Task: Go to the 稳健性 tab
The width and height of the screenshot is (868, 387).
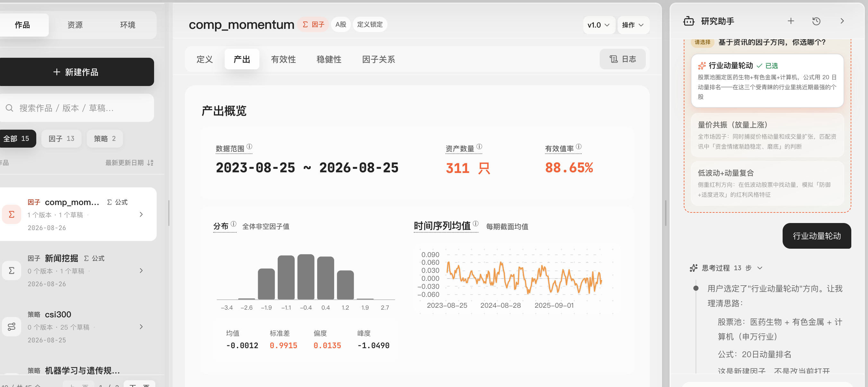Action: [x=329, y=59]
